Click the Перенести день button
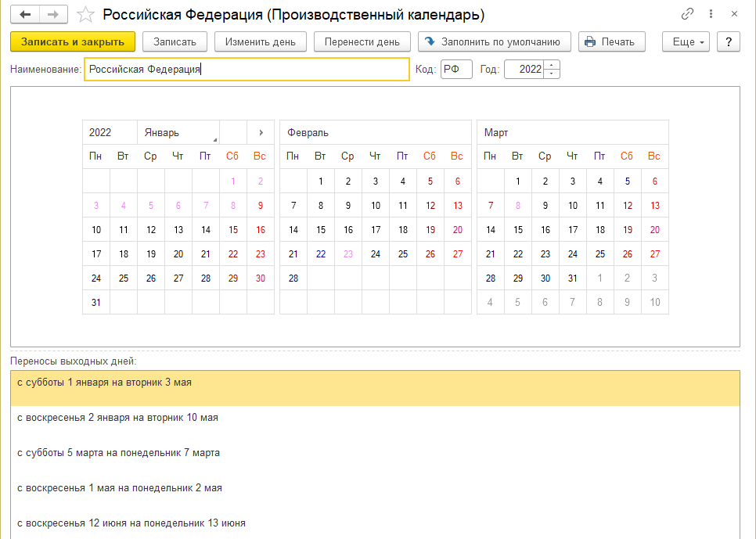Image resolution: width=756 pixels, height=539 pixels. (362, 41)
